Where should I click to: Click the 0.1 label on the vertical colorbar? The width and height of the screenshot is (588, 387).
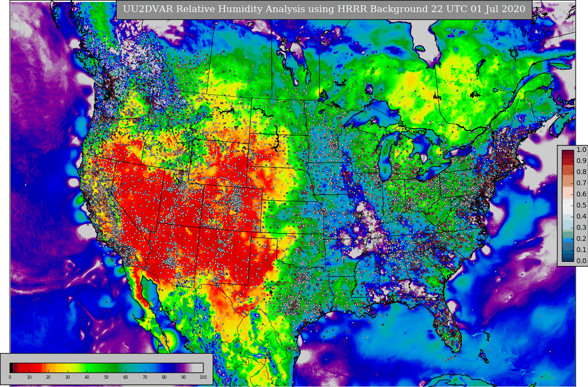(581, 250)
